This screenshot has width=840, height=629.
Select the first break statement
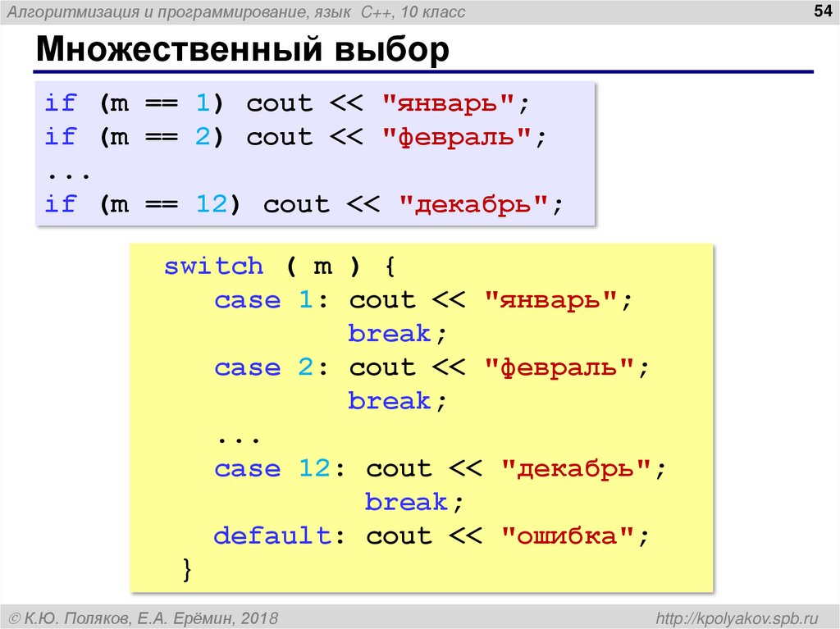387,333
